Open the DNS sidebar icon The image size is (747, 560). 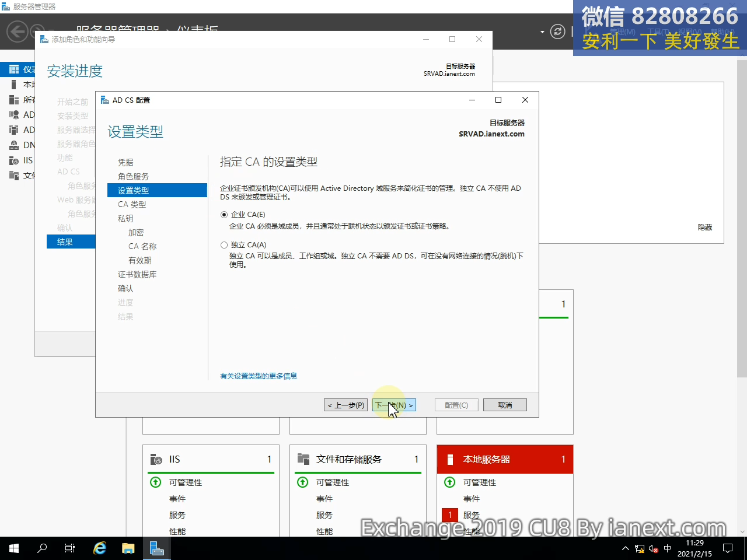[x=14, y=145]
